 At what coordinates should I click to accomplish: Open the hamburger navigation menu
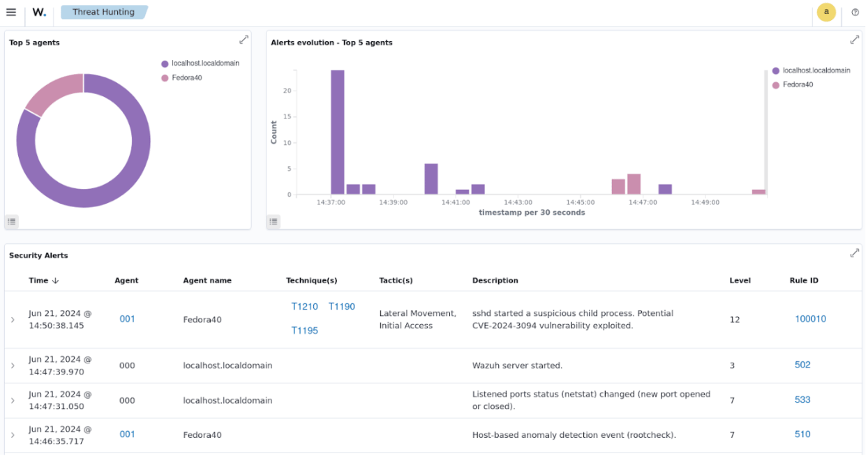(x=10, y=12)
